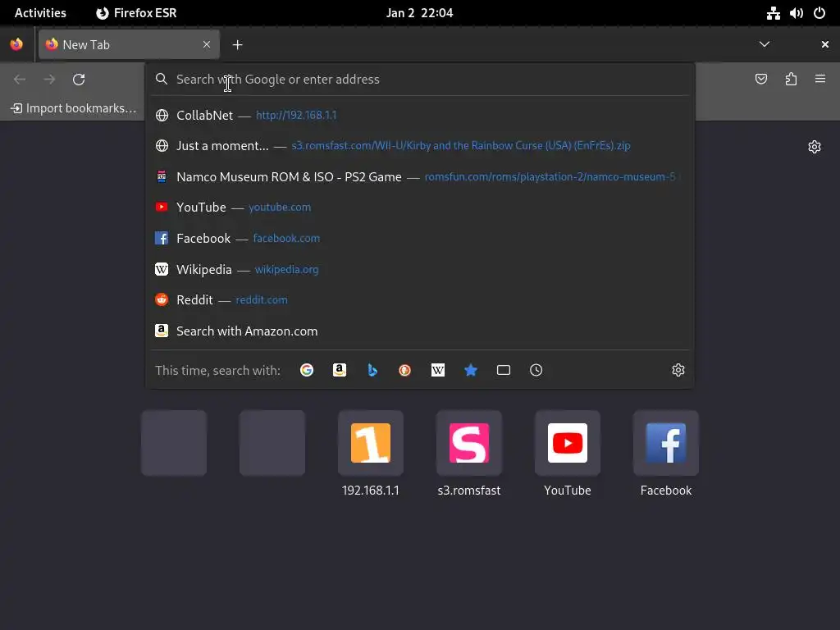Open the new tab page personalize gear
The height and width of the screenshot is (630, 840).
[815, 147]
